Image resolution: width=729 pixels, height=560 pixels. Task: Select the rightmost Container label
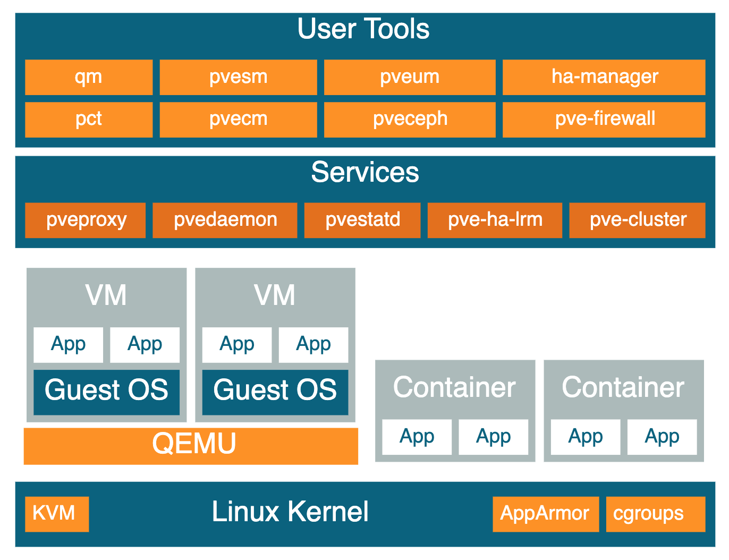click(x=623, y=387)
